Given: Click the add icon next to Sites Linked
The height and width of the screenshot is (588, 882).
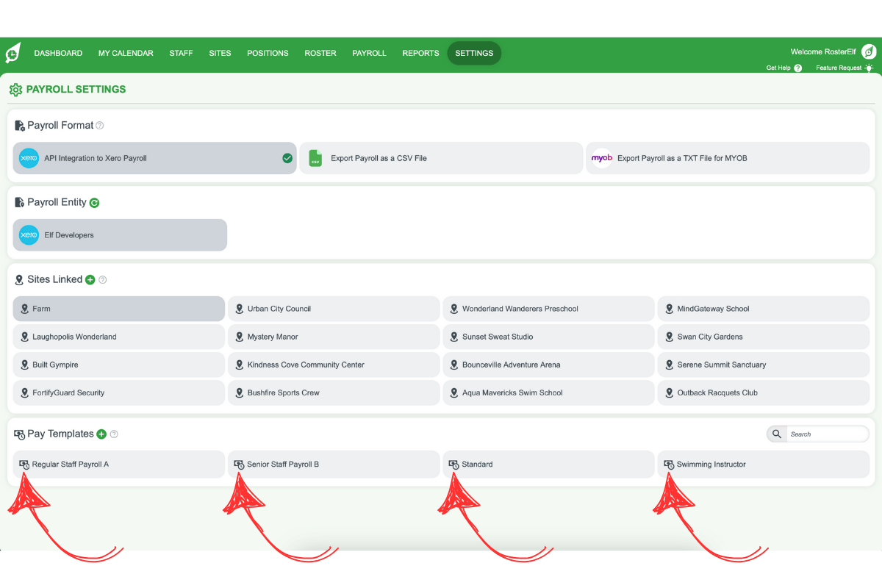Looking at the screenshot, I should 90,279.
